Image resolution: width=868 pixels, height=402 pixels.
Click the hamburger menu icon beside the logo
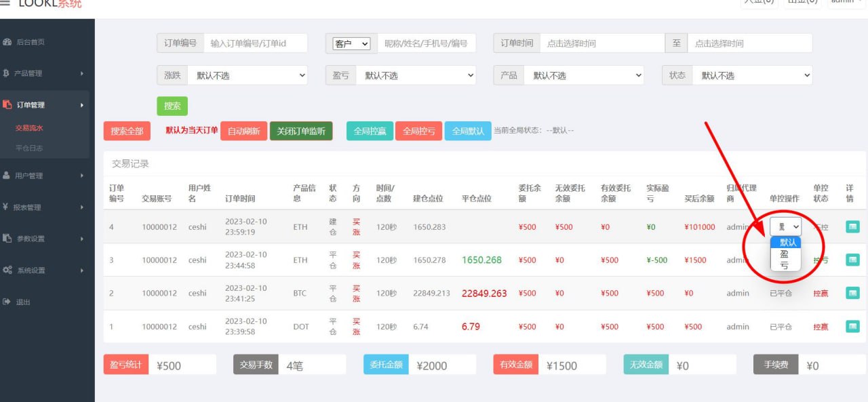[x=5, y=3]
